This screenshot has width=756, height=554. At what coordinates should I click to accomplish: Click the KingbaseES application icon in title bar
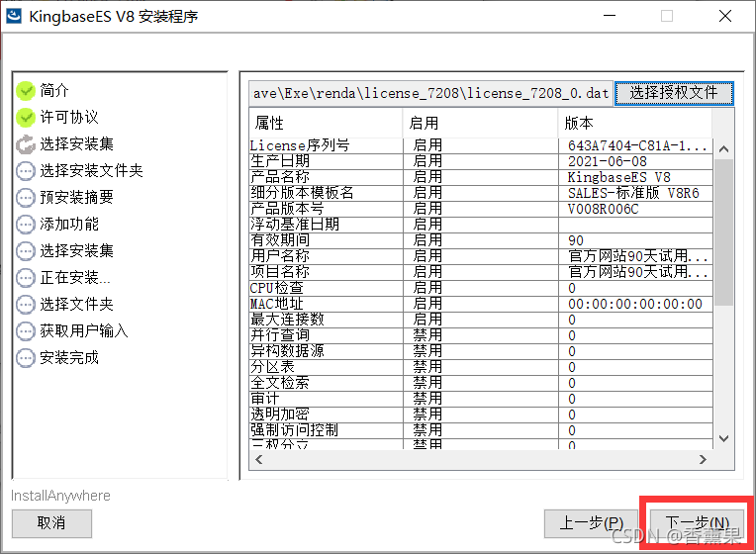(x=14, y=16)
